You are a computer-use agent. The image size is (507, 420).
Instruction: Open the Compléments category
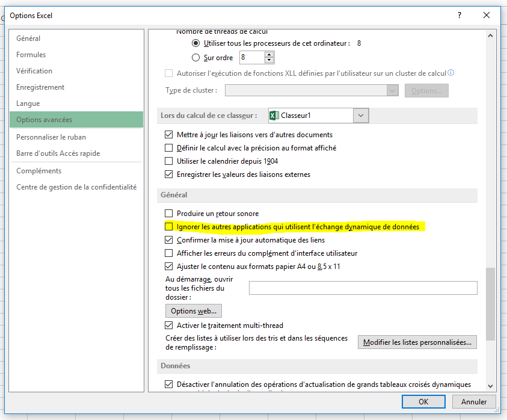76,171
